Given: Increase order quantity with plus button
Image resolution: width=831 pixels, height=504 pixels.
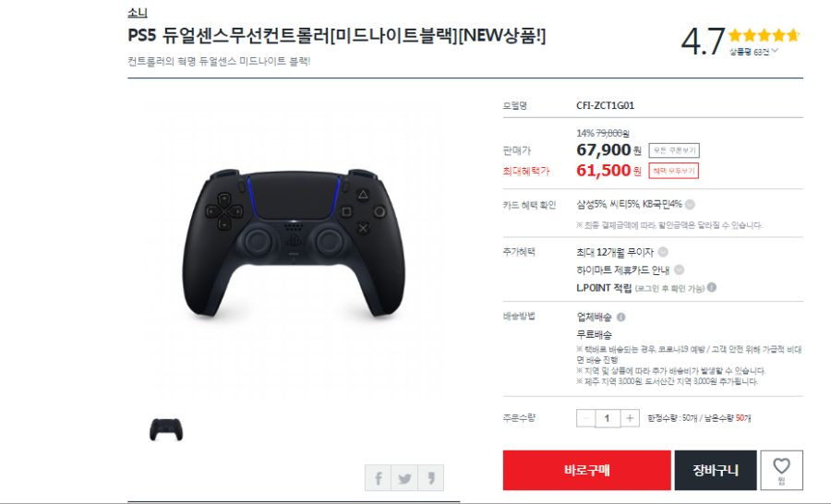Looking at the screenshot, I should pos(630,418).
